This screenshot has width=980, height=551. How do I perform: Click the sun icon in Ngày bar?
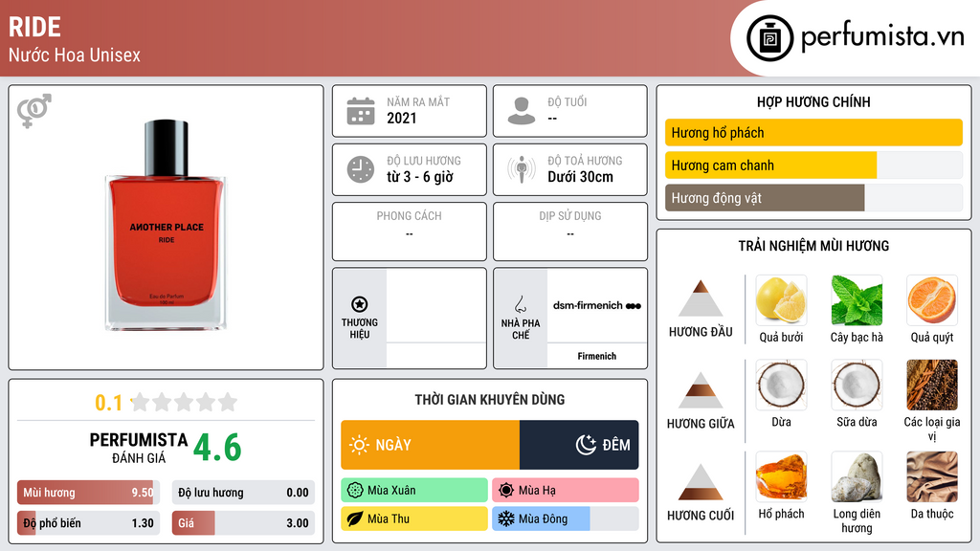[x=359, y=445]
